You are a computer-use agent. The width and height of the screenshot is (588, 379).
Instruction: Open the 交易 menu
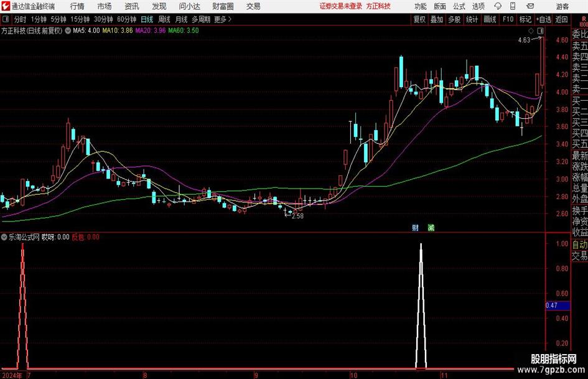click(253, 6)
